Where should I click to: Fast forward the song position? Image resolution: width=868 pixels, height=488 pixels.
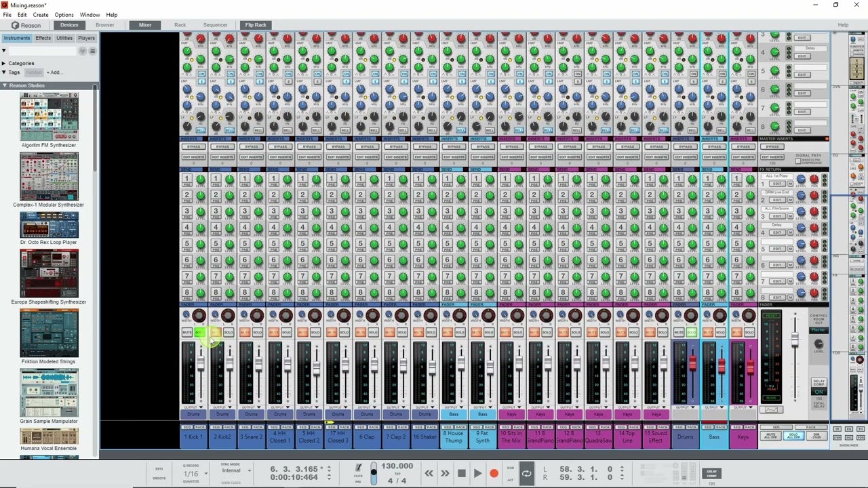pos(445,474)
